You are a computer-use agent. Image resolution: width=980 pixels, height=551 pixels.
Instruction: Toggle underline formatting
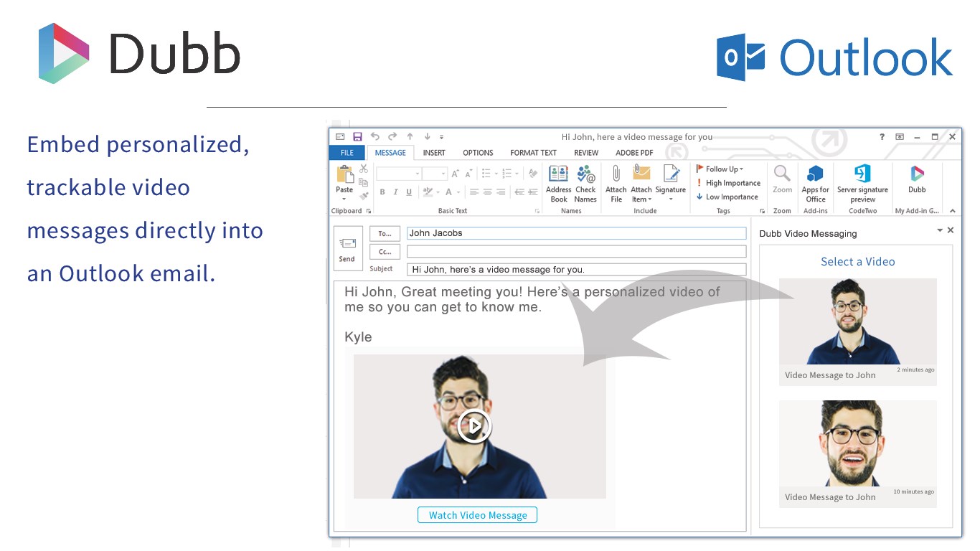pos(409,192)
